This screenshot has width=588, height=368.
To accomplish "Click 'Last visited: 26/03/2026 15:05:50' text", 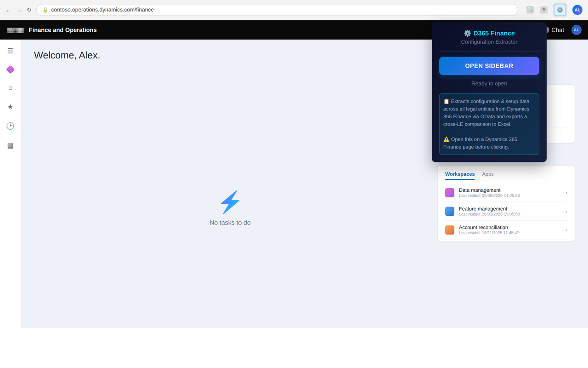I will 489,214.
